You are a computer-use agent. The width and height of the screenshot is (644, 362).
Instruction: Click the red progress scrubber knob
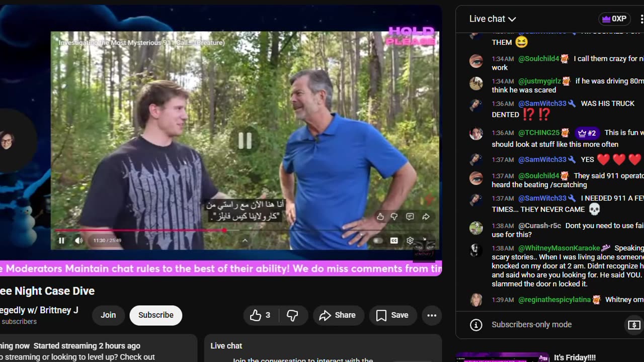pyautogui.click(x=224, y=231)
